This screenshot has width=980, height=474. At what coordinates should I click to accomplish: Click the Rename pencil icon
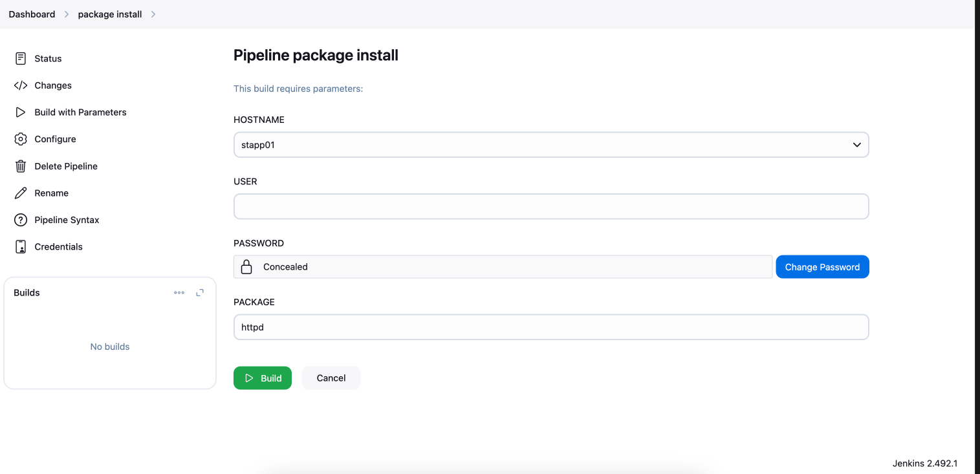click(21, 193)
